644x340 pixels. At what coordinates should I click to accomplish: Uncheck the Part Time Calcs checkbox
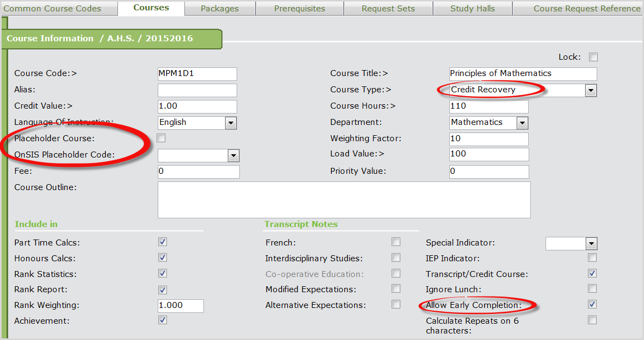tap(163, 242)
